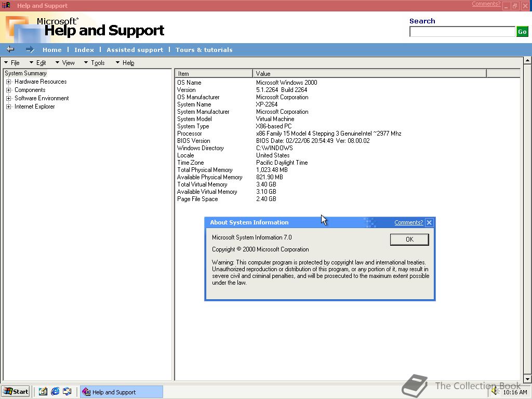Click the 821.90 MB value
Image resolution: width=532 pixels, height=399 pixels.
pyautogui.click(x=270, y=178)
